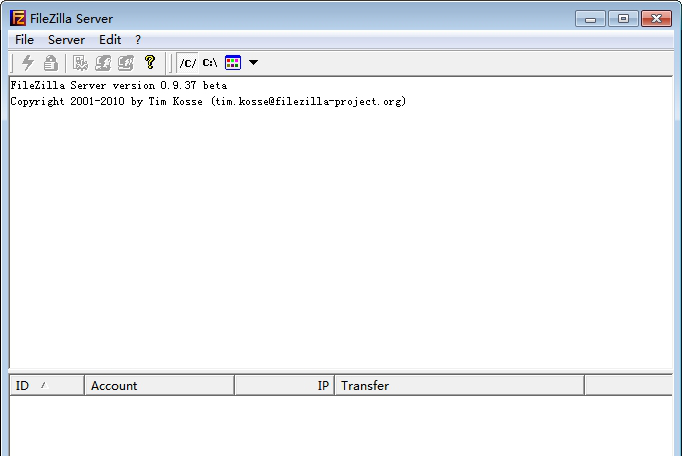Viewport: 682px width, 474px height.
Task: Click the FileZilla Server title bar logo
Action: (18, 18)
